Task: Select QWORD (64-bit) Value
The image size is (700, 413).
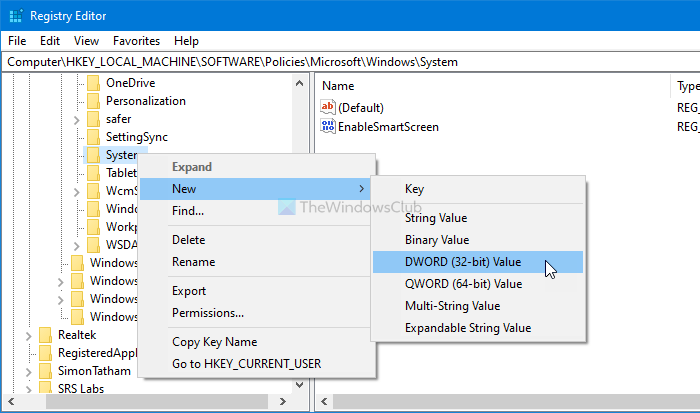Action: pyautogui.click(x=478, y=284)
